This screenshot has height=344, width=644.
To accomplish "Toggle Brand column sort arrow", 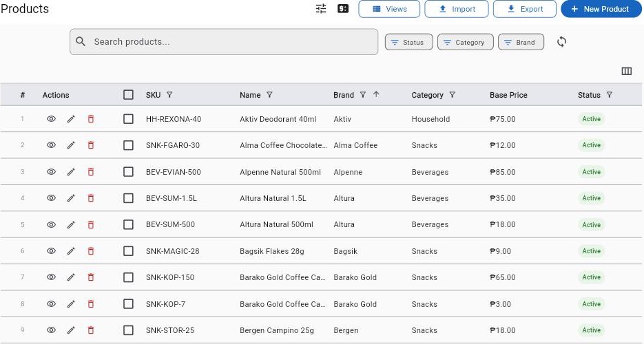I will point(376,94).
